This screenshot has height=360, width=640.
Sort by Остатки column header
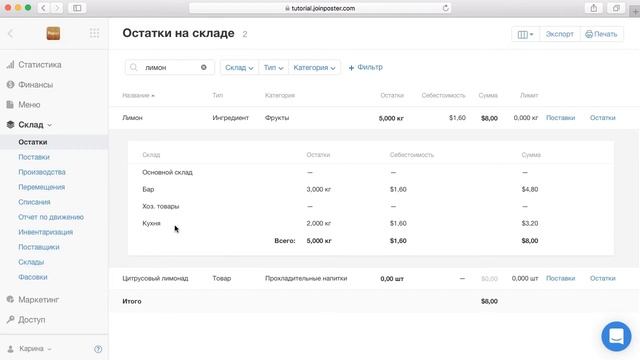[392, 96]
